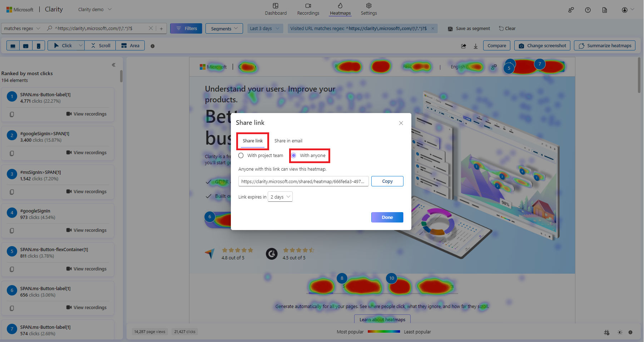The width and height of the screenshot is (644, 342).
Task: Click the search magnifier icon in URL field
Action: pyautogui.click(x=50, y=28)
